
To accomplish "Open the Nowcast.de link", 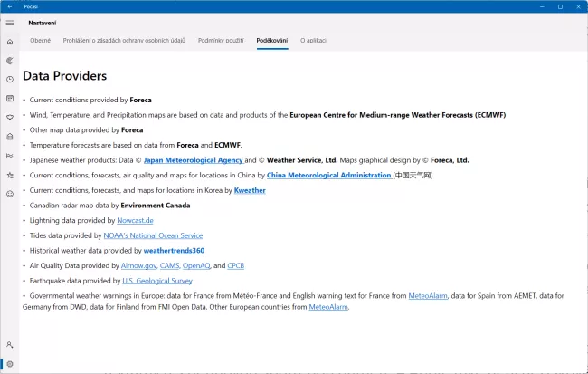I will (x=135, y=220).
